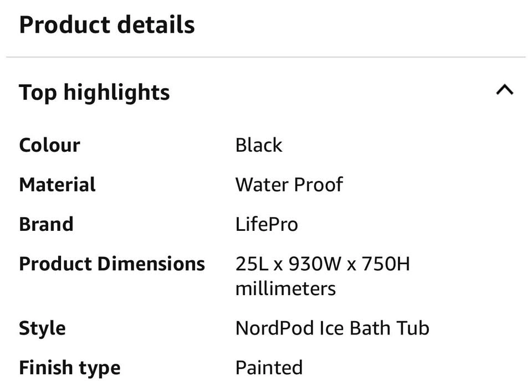
Task: Open the LifePro brand name
Action: 267,224
